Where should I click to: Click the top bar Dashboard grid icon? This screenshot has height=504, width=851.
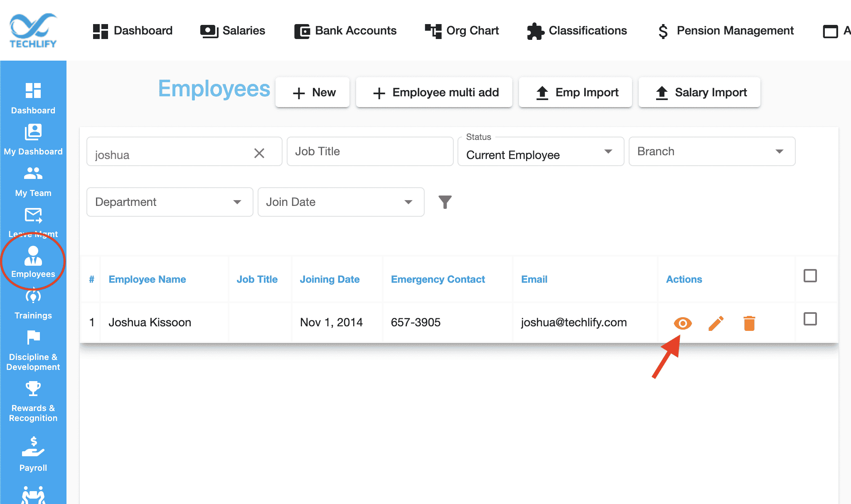[x=101, y=31]
